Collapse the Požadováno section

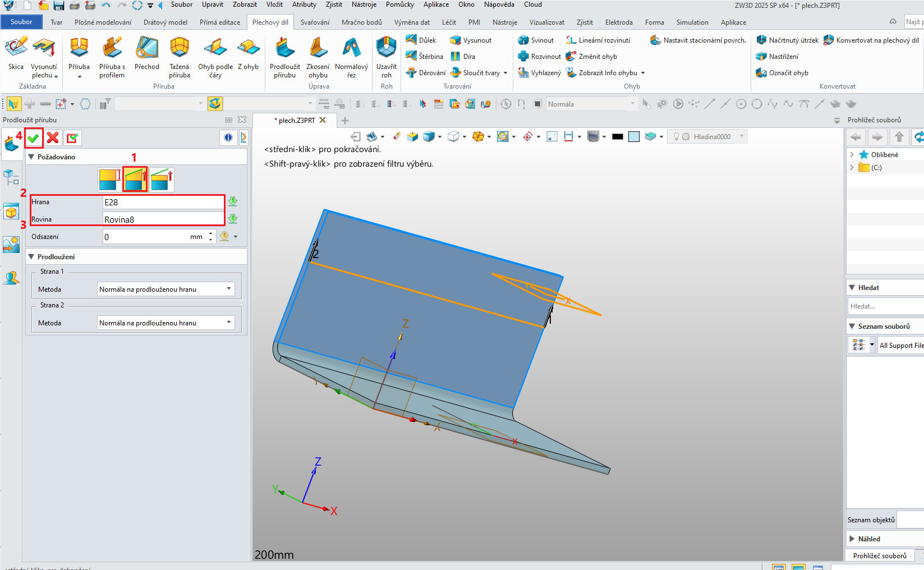click(32, 157)
